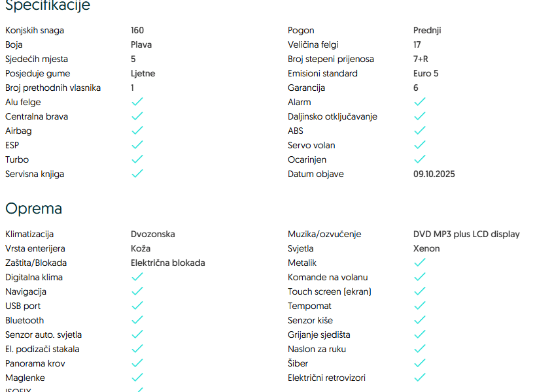Click the Panorama krov checkmark
The width and height of the screenshot is (535, 392).
[137, 363]
